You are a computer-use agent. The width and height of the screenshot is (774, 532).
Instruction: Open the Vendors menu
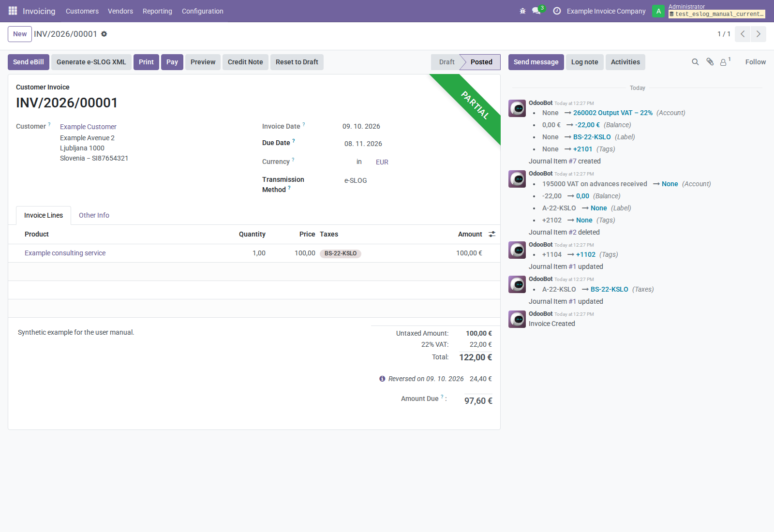click(120, 11)
